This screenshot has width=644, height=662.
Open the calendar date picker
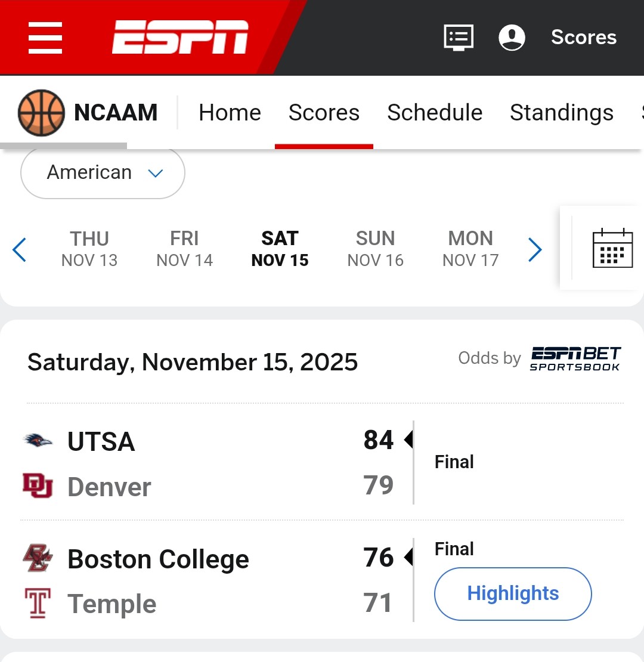(x=612, y=248)
